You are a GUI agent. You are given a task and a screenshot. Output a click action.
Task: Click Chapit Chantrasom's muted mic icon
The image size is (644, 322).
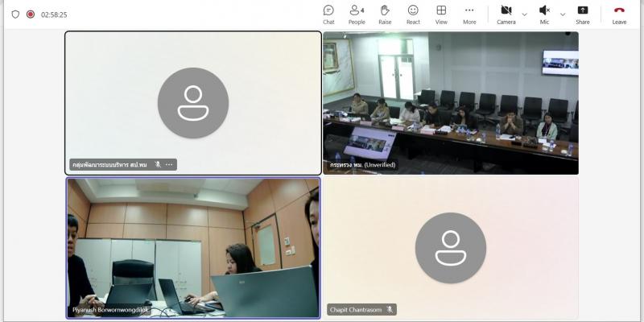[390, 310]
